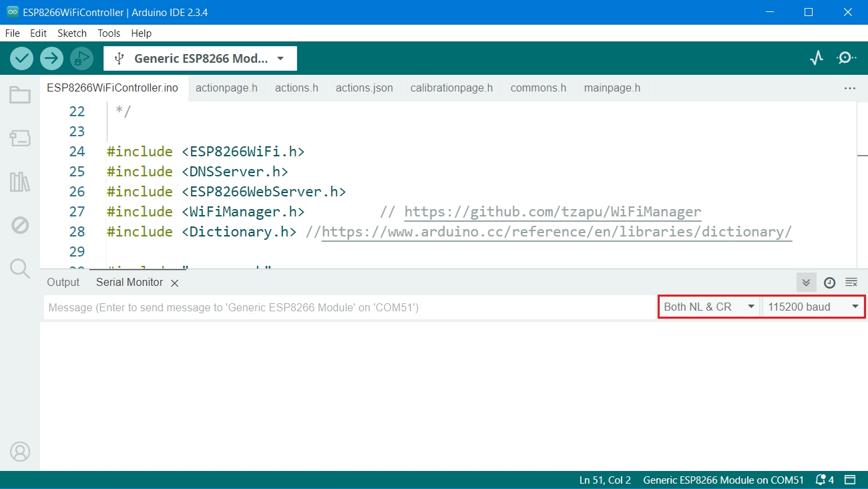
Task: Open the Boards Manager sidebar icon
Action: pyautogui.click(x=20, y=138)
